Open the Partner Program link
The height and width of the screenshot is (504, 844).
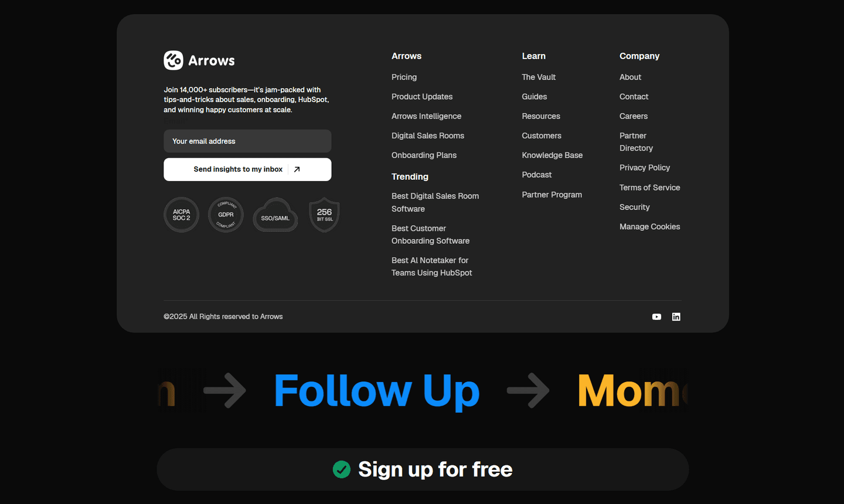click(x=552, y=195)
